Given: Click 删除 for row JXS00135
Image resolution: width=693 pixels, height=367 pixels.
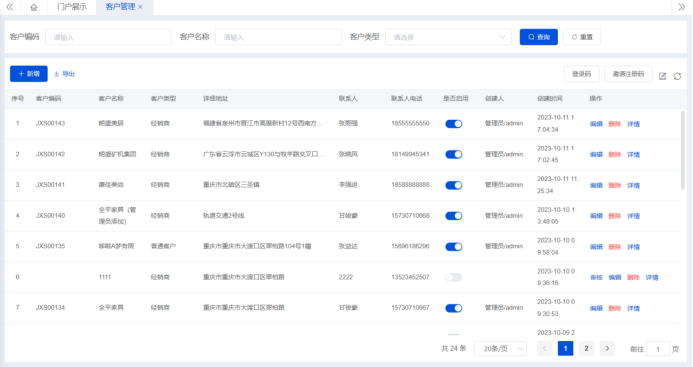Looking at the screenshot, I should pos(615,247).
